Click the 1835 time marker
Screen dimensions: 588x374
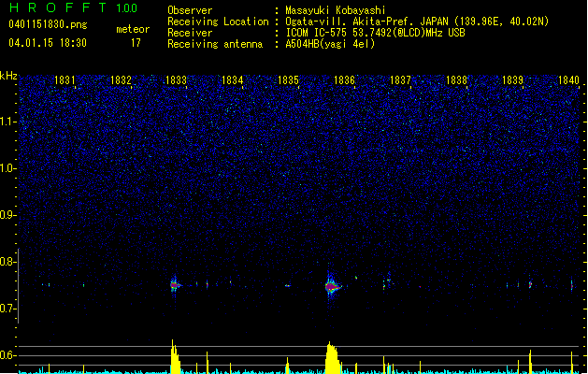point(288,80)
